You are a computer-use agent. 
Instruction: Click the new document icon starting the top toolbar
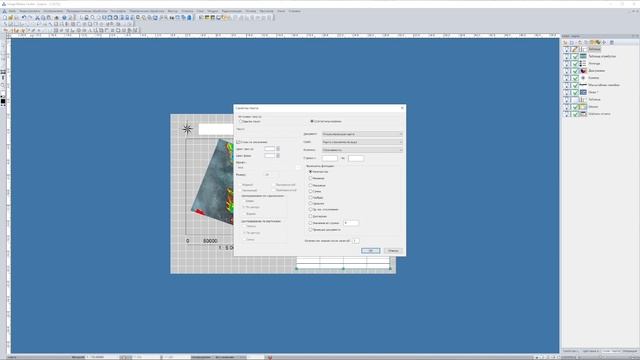[x=5, y=18]
